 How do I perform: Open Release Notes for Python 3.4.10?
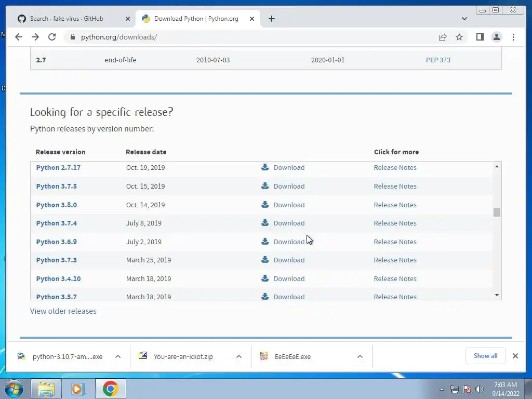[395, 278]
